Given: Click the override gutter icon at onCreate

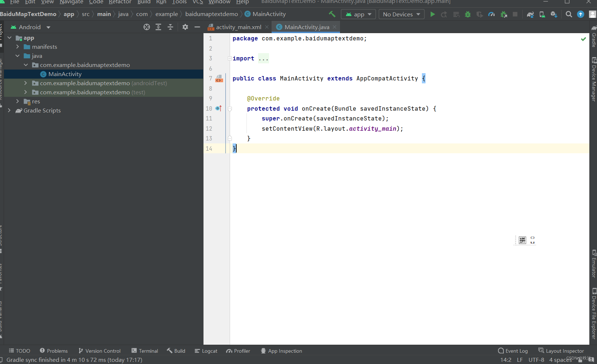Looking at the screenshot, I should click(218, 108).
